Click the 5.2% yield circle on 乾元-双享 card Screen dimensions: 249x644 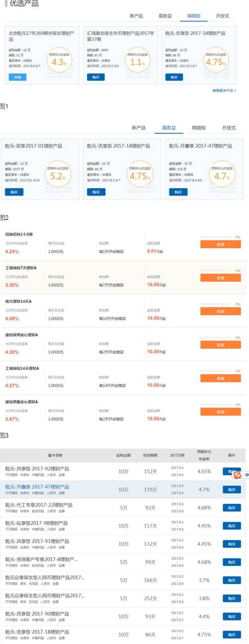click(x=58, y=174)
